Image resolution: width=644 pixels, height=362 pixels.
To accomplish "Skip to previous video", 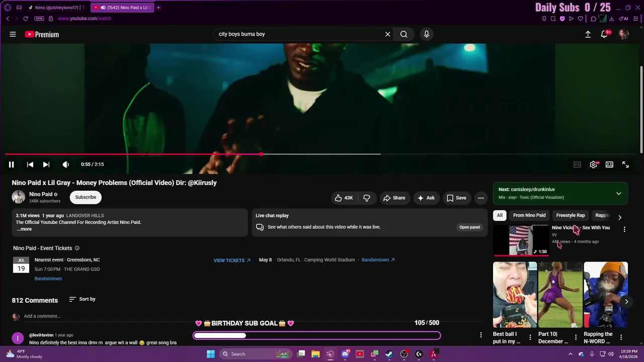I will tap(30, 164).
